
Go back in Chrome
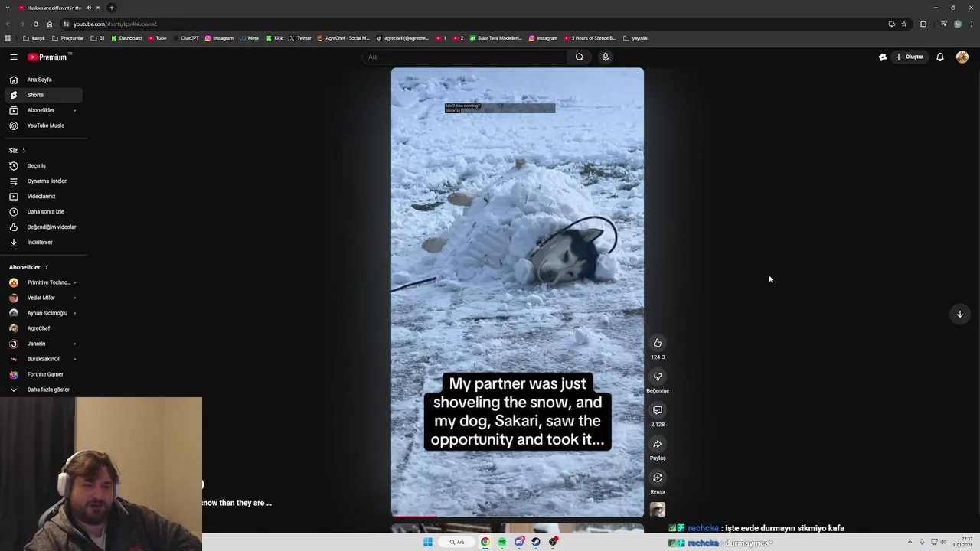pyautogui.click(x=8, y=24)
